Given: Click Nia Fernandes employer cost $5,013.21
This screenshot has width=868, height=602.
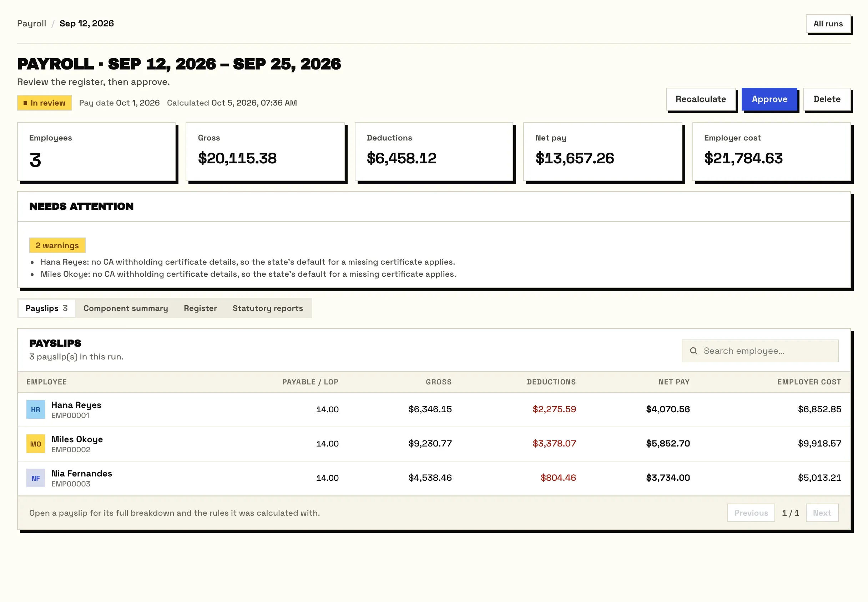Looking at the screenshot, I should pyautogui.click(x=819, y=478).
